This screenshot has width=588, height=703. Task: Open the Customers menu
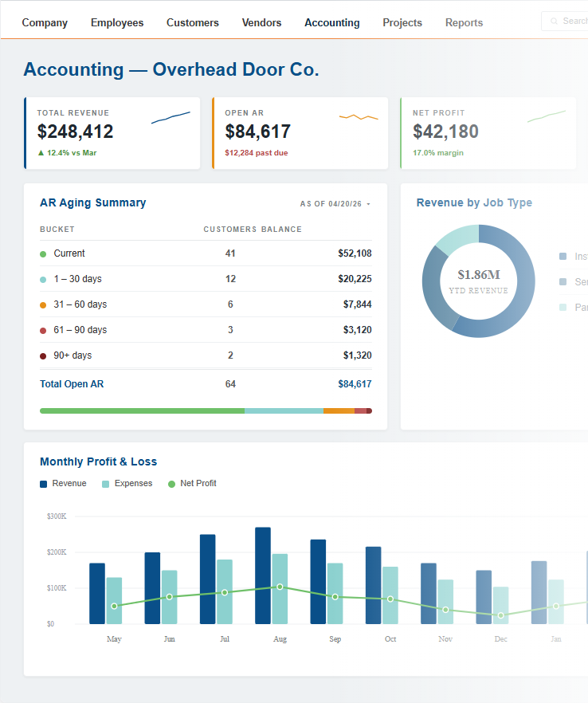click(x=193, y=22)
